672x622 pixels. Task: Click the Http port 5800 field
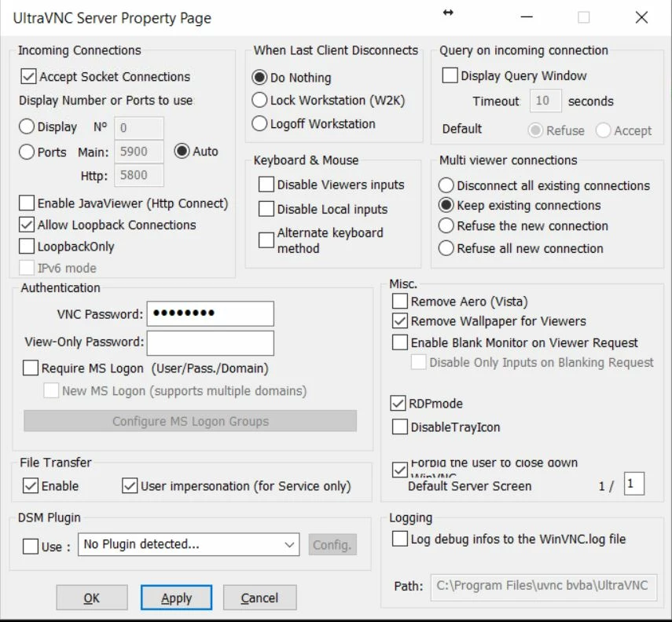pos(139,175)
